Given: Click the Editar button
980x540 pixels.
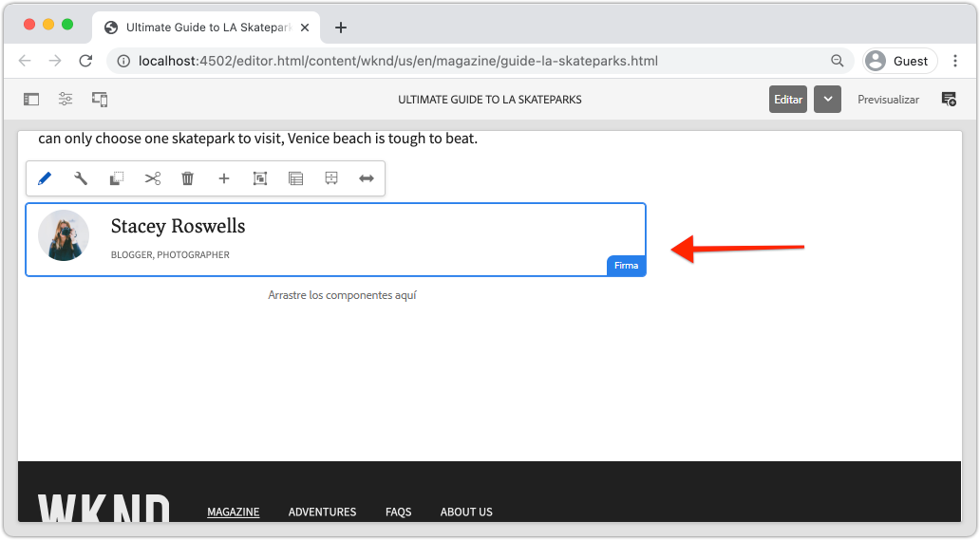Looking at the screenshot, I should pos(788,100).
